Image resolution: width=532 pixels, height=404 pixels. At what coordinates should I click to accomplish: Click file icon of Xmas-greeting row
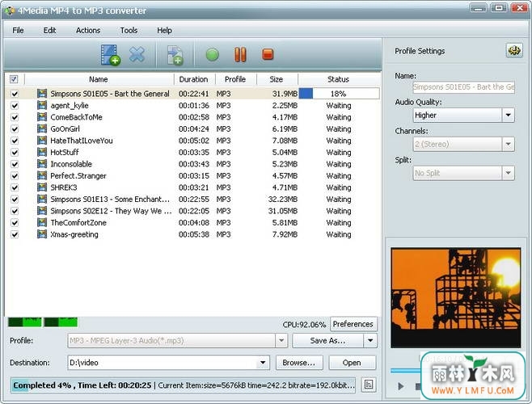click(42, 234)
